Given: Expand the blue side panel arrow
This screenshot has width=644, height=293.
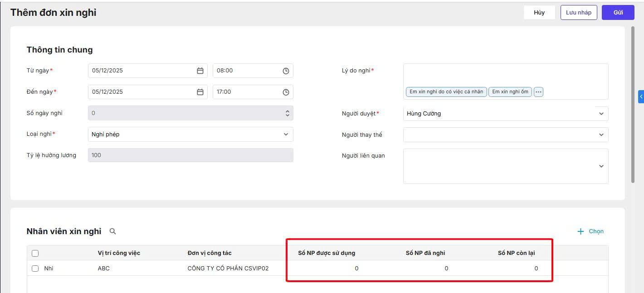Looking at the screenshot, I should [x=641, y=96].
